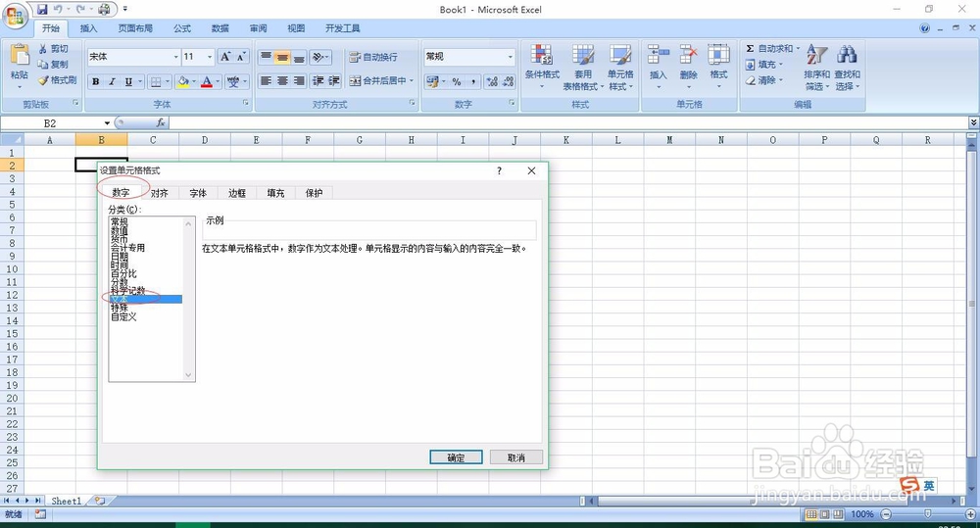Image resolution: width=980 pixels, height=528 pixels.
Task: Switch to the 插入 ribbon tab
Action: click(89, 28)
